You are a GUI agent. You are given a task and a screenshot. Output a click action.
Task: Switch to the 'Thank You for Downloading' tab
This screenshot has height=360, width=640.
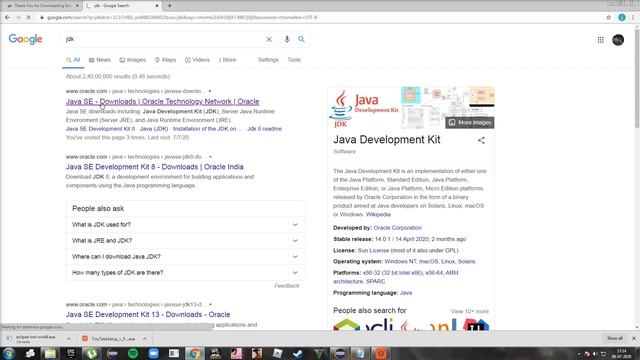(42, 6)
